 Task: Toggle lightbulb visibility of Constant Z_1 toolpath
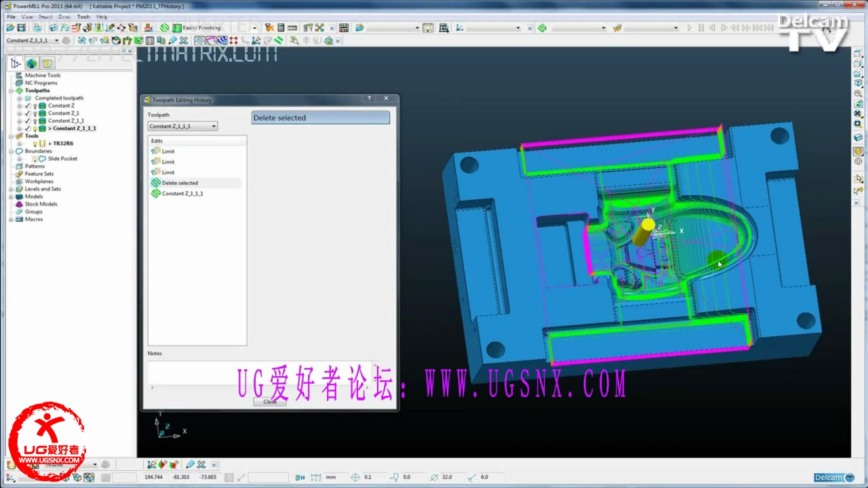pos(35,113)
